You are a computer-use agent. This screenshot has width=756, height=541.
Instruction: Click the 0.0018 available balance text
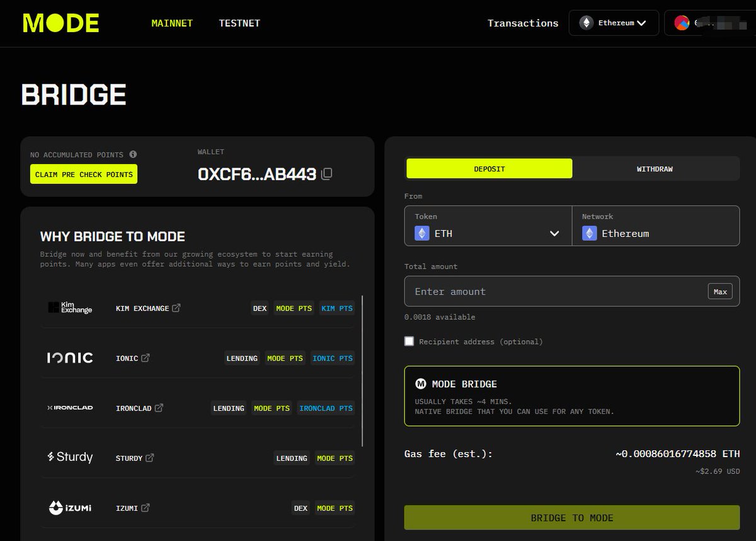coord(440,317)
